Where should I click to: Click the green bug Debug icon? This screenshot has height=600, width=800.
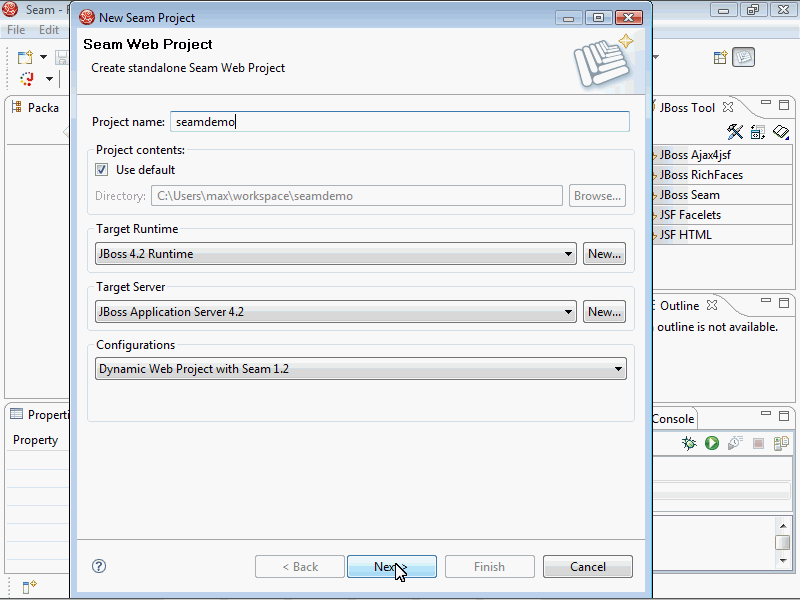point(689,443)
